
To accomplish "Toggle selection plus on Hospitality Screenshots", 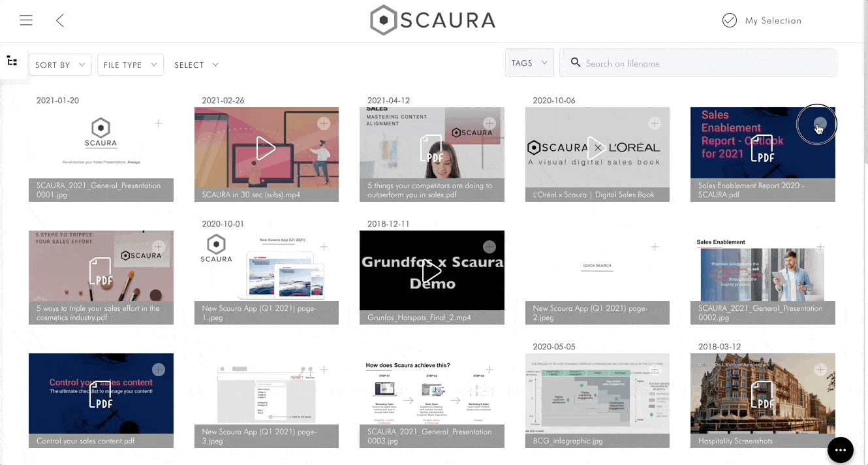I will click(x=820, y=370).
